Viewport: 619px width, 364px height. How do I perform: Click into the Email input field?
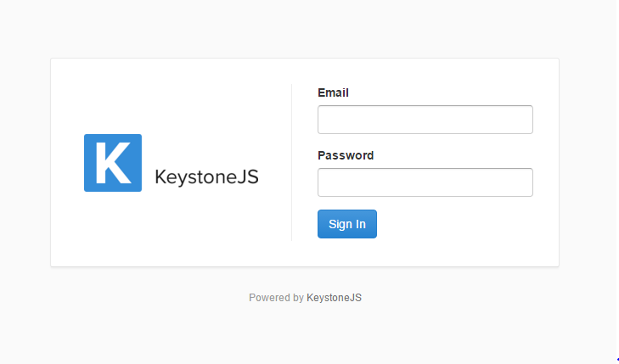coord(425,120)
